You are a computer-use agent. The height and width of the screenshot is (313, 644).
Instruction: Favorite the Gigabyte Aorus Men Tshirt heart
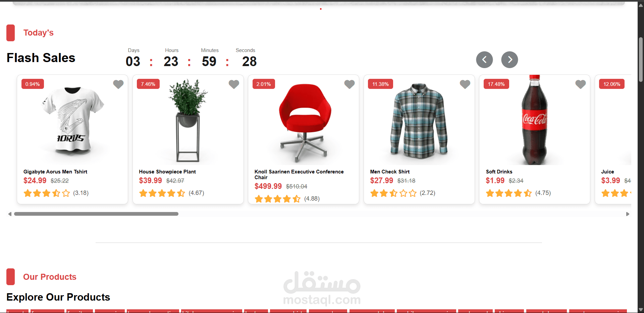click(118, 84)
